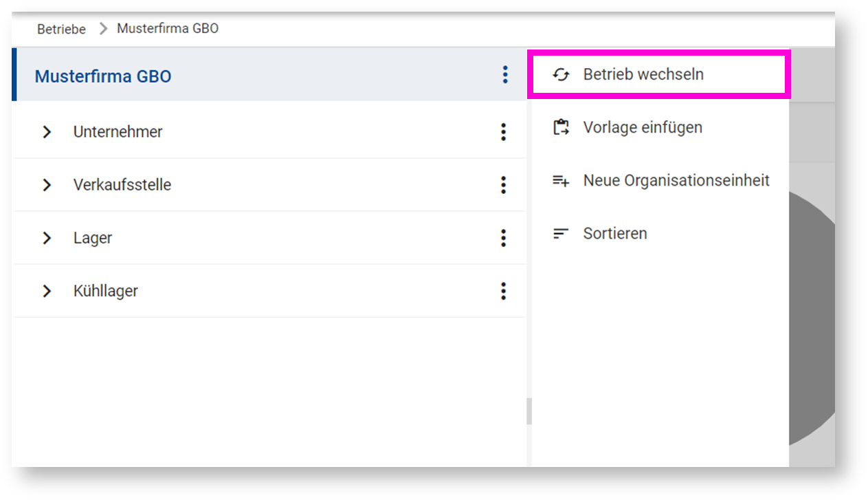The width and height of the screenshot is (868, 500).
Task: Select the Musterfirma GBO header row
Action: pyautogui.click(x=103, y=76)
